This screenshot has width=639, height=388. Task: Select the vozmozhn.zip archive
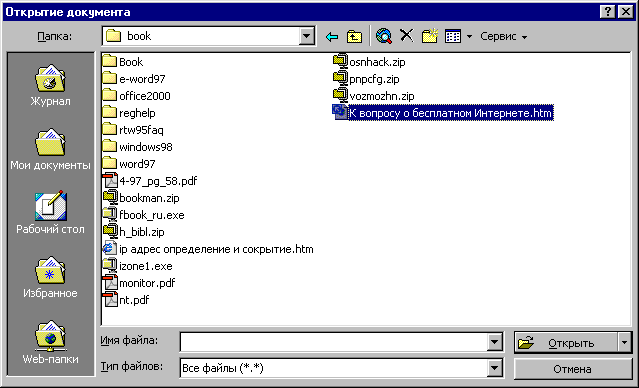(x=373, y=96)
